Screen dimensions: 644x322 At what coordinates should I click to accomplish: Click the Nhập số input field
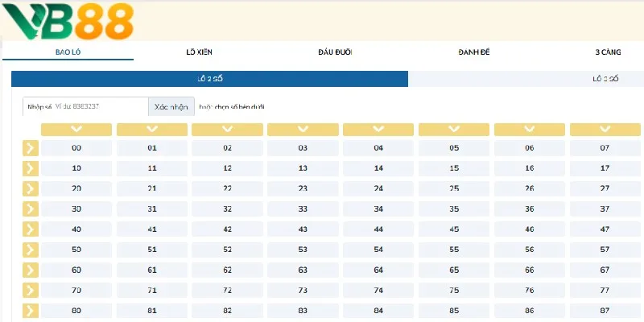point(85,106)
